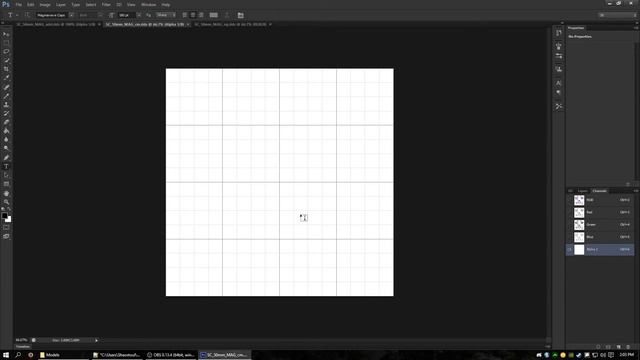The width and height of the screenshot is (640, 360).
Task: Open the font size dropdown arrow
Action: pyautogui.click(x=139, y=15)
